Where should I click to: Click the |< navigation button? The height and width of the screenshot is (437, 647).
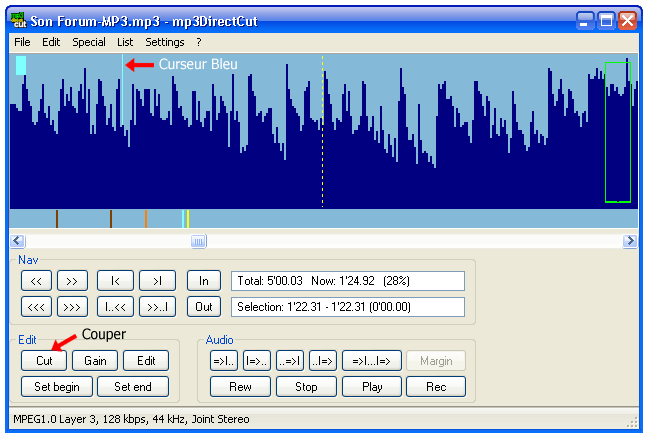click(x=115, y=281)
